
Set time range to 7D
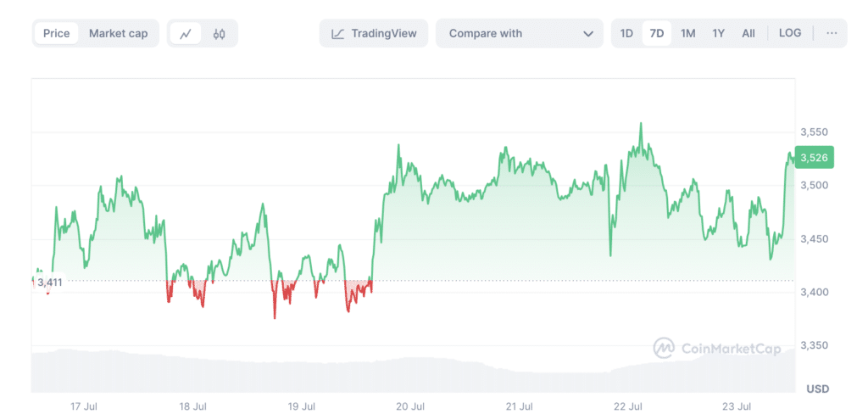point(656,34)
